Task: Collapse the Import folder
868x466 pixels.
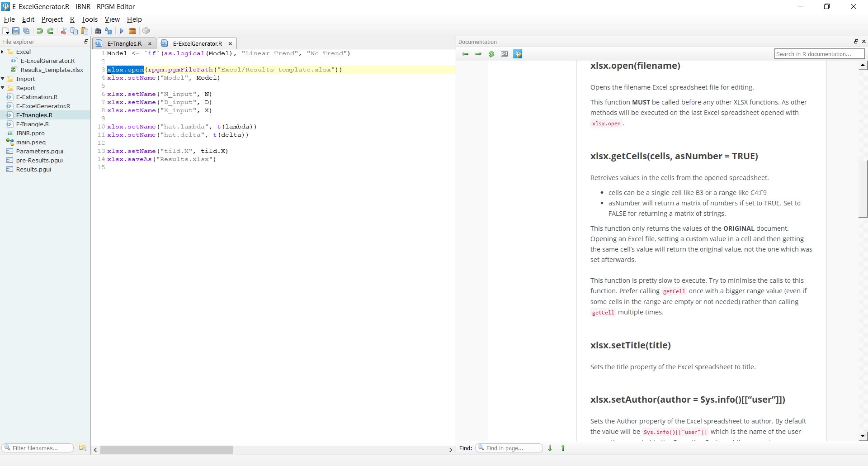Action: click(3, 79)
